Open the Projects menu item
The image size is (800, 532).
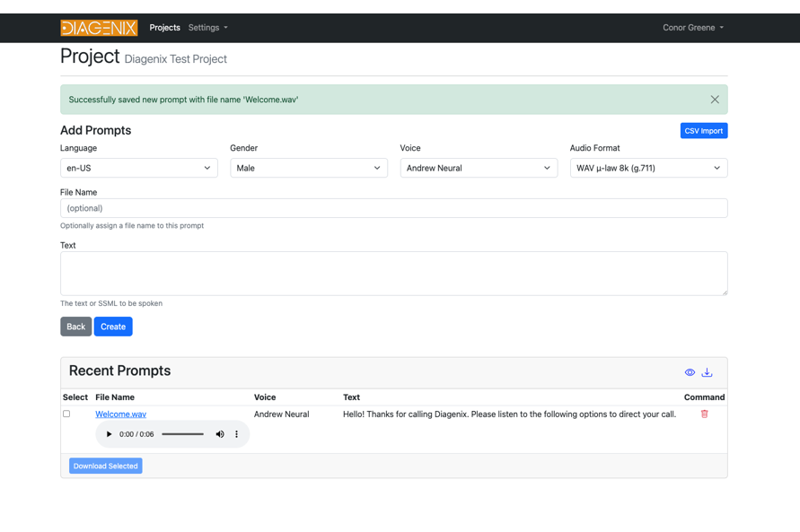(x=165, y=28)
